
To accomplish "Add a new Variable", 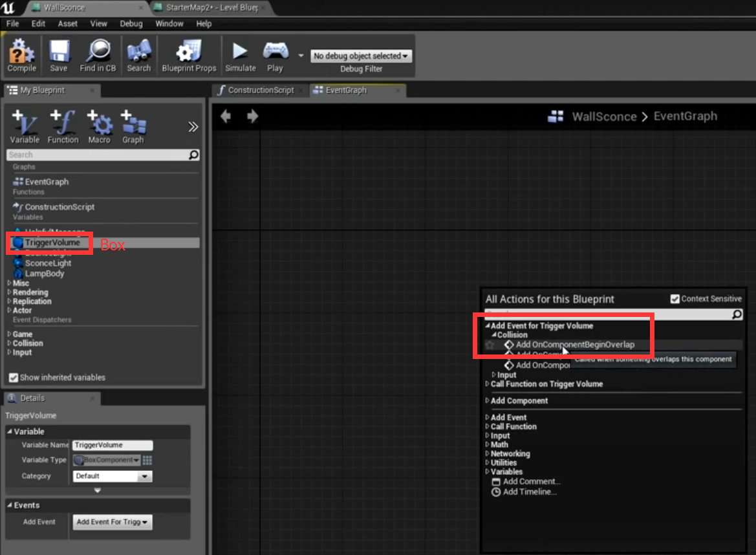I will click(25, 127).
